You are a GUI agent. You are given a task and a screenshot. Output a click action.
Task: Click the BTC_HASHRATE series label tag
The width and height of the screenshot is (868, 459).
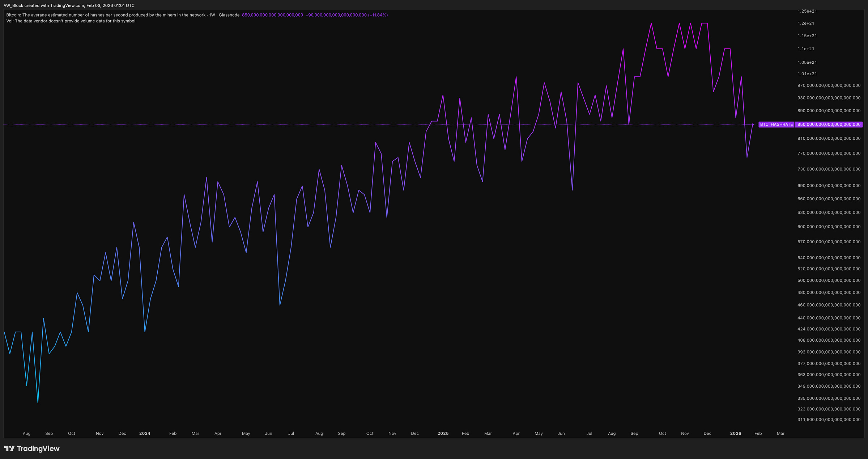(776, 125)
